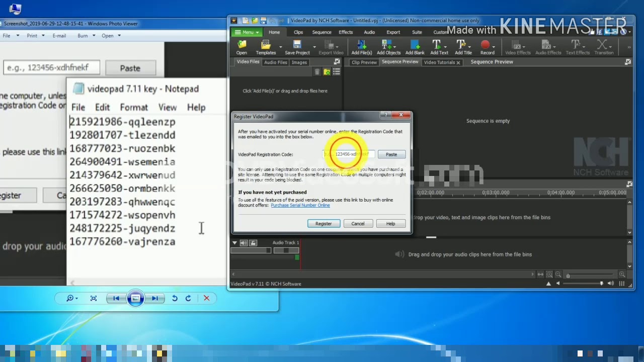The width and height of the screenshot is (644, 362).
Task: Select the Images bin tab
Action: click(299, 62)
